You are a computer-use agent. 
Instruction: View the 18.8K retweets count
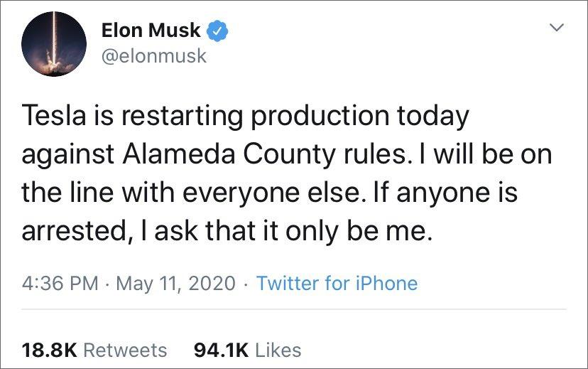tap(49, 350)
